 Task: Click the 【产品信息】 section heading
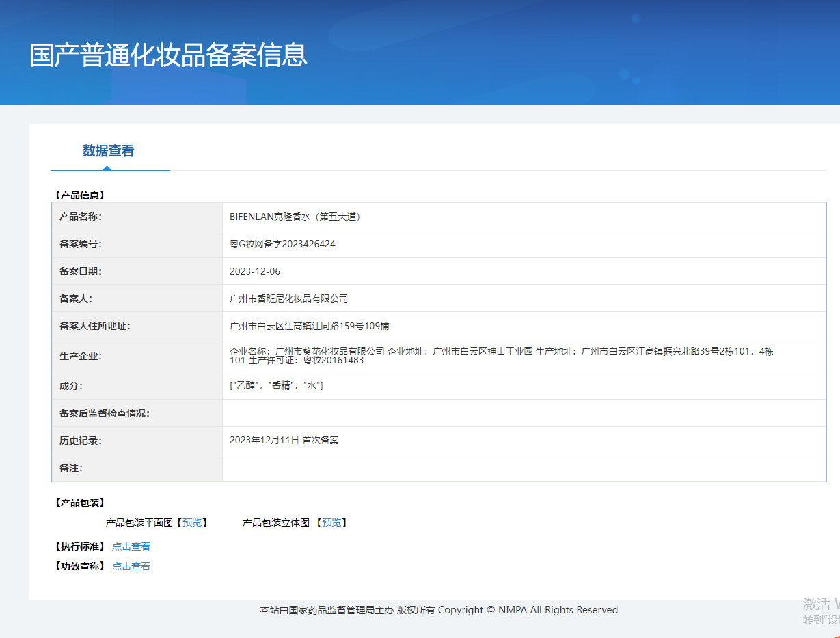pos(79,195)
